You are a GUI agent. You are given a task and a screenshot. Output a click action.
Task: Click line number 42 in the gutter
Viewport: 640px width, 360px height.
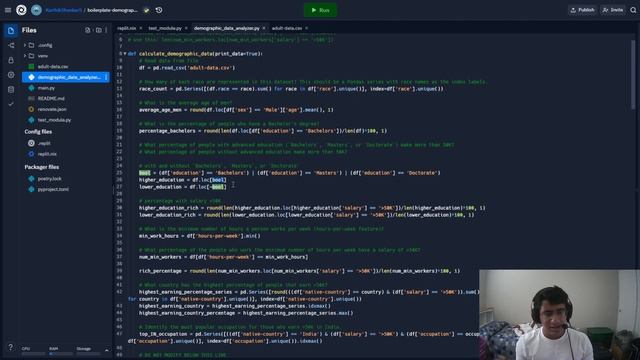click(x=119, y=292)
